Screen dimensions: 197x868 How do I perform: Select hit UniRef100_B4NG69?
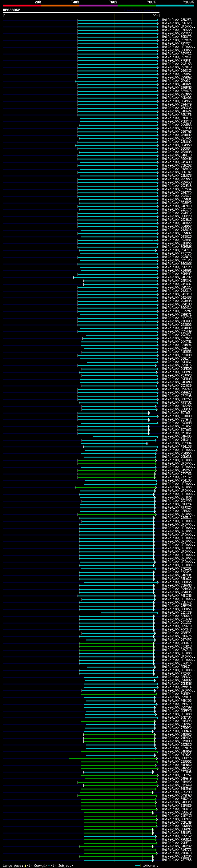click(177, 751)
